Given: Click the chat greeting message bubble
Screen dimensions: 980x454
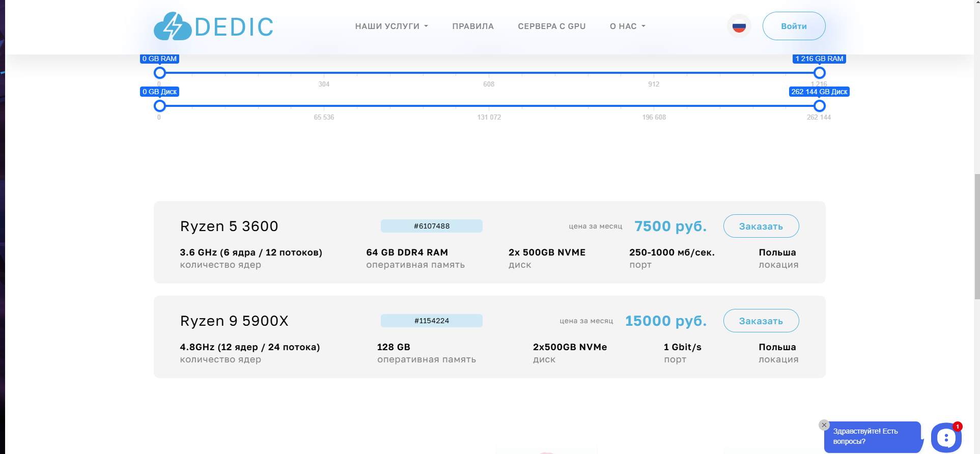Looking at the screenshot, I should 873,437.
